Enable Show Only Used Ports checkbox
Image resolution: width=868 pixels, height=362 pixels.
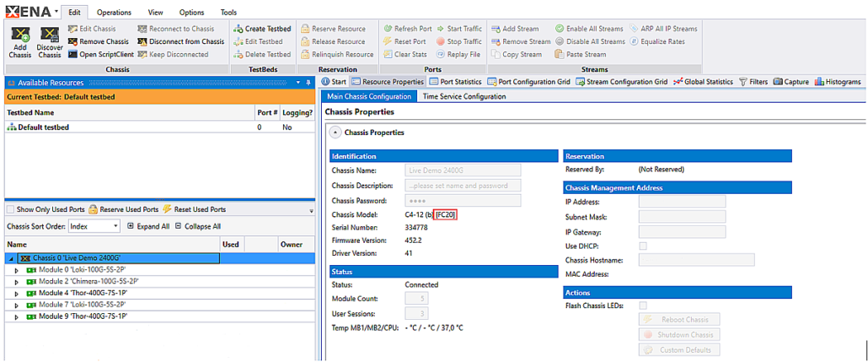click(x=10, y=209)
